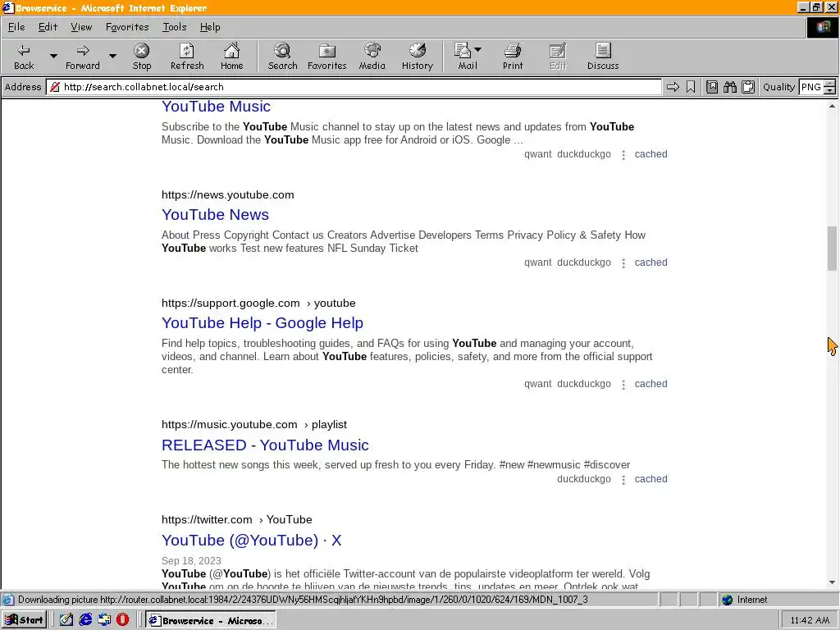840x630 pixels.
Task: Open YouTube Help - Google Help link
Action: coord(262,322)
